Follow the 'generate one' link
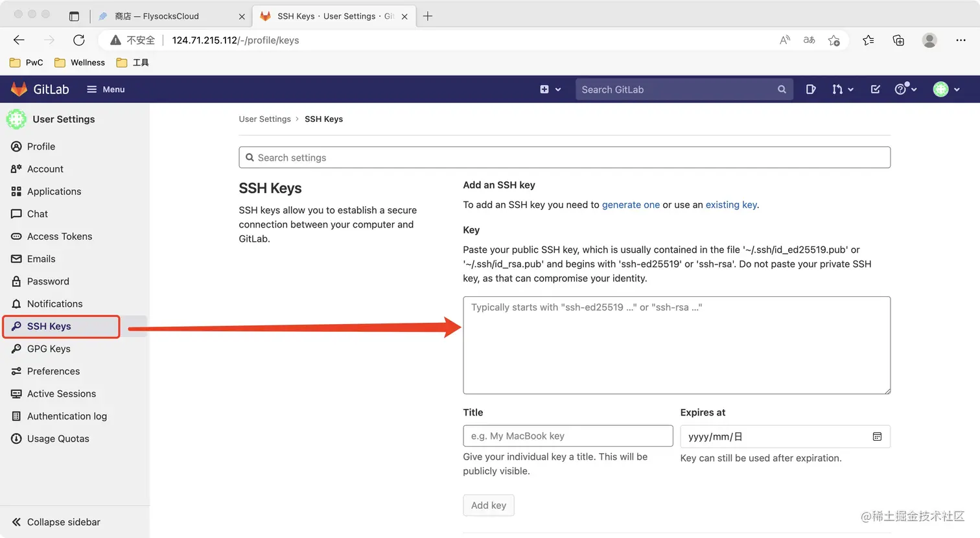Screen dimensions: 980x538 click(631, 205)
